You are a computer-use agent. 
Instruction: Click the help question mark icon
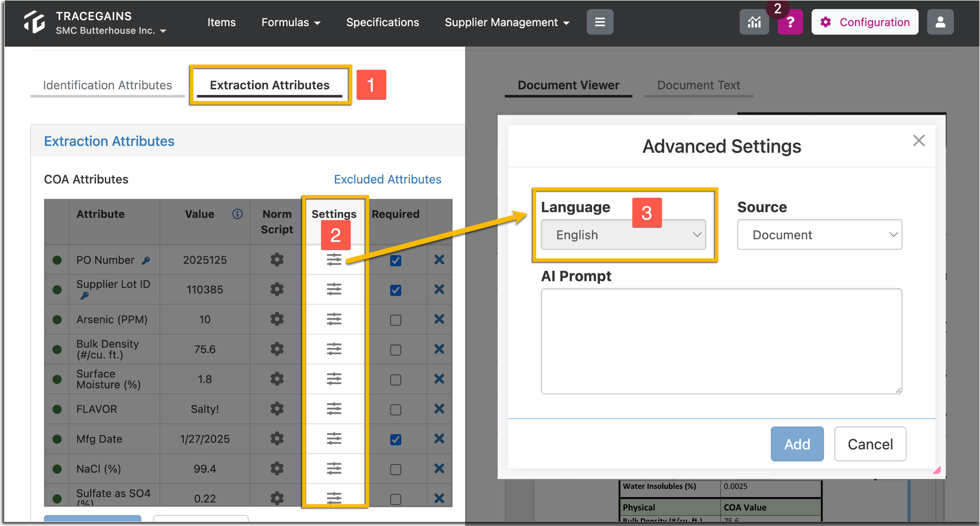(x=790, y=22)
